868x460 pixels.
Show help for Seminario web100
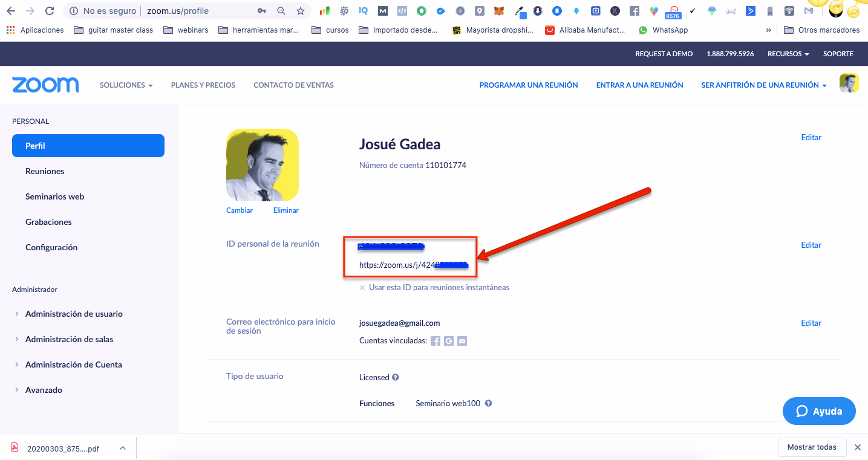[x=488, y=403]
